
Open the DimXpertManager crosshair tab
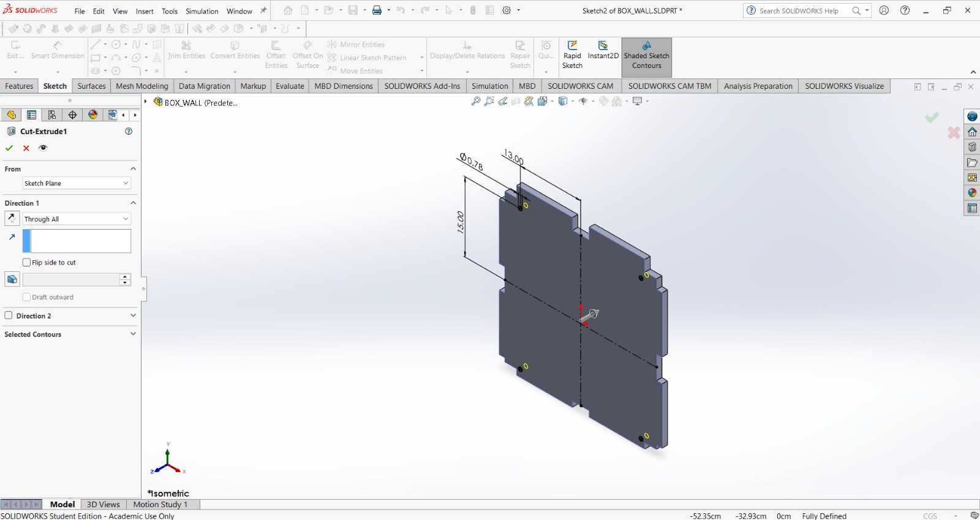point(72,115)
